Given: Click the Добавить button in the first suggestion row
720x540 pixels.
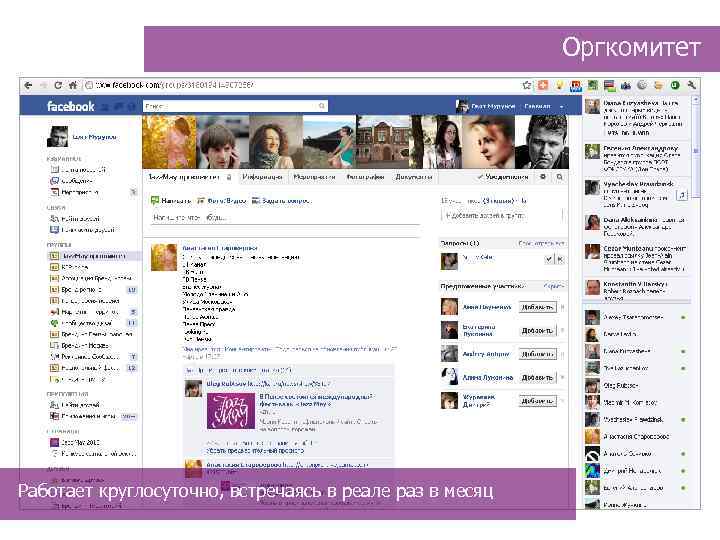Looking at the screenshot, I should pyautogui.click(x=538, y=307).
